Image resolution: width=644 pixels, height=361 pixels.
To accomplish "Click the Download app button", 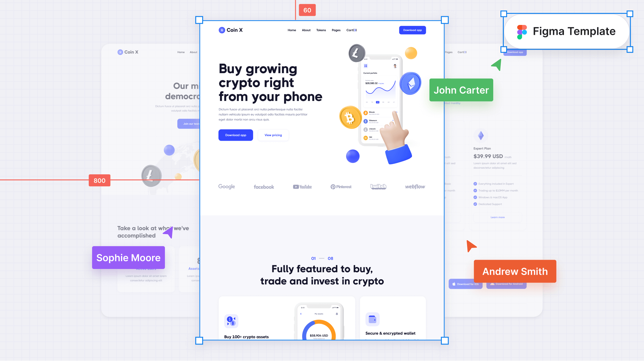I will point(236,135).
